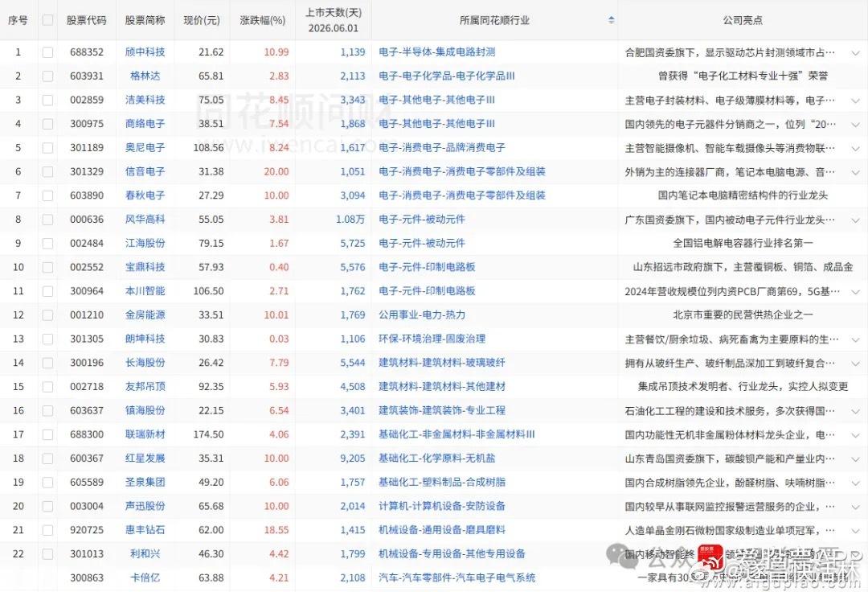Open industry link 电子-电子化学品-电子化学品III

447,76
